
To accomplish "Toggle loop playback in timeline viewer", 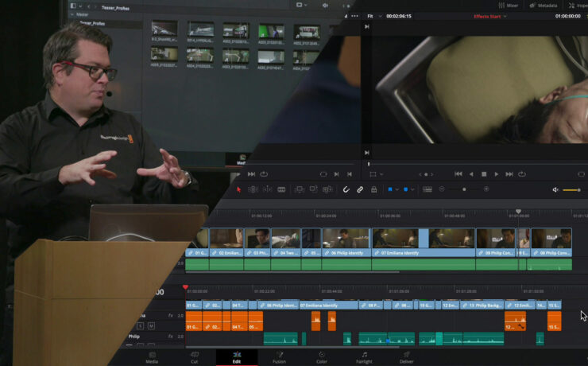I will (x=522, y=174).
